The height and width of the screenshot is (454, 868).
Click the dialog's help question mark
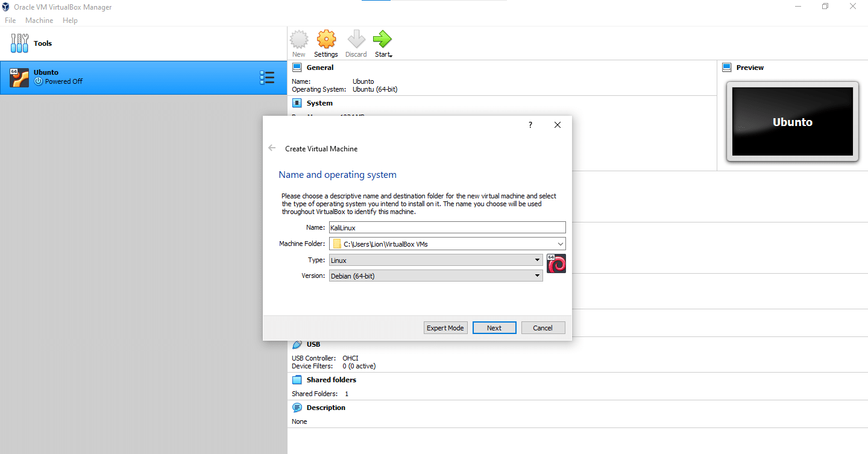tap(530, 125)
